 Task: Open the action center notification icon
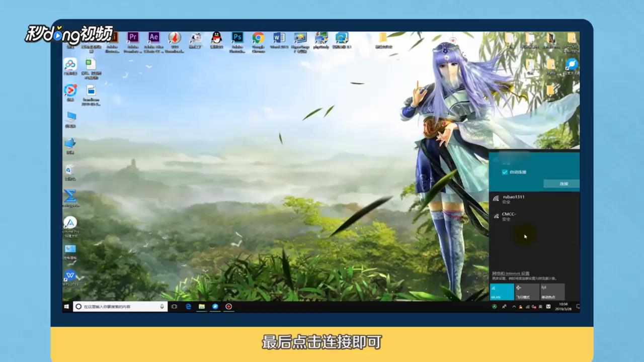tap(578, 306)
